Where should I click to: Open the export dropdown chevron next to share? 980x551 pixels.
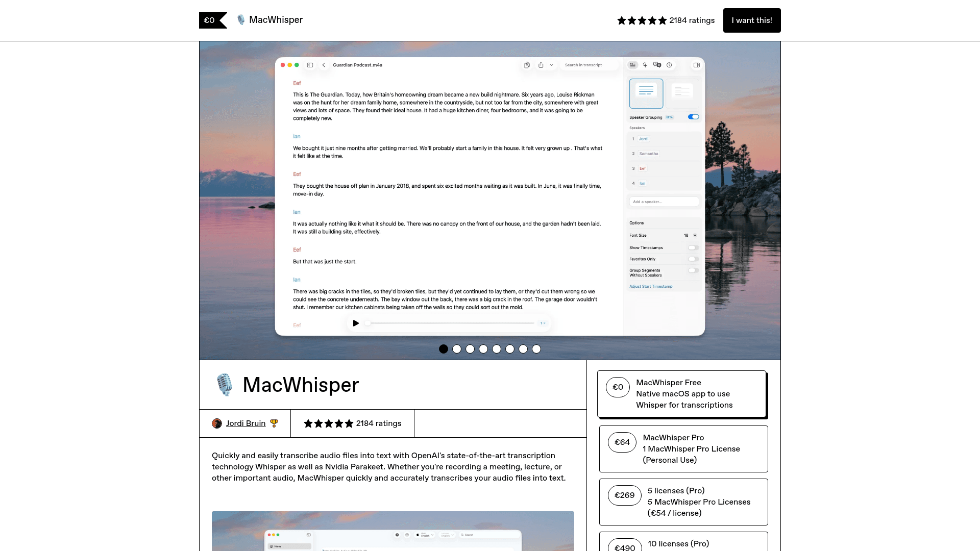(x=551, y=65)
